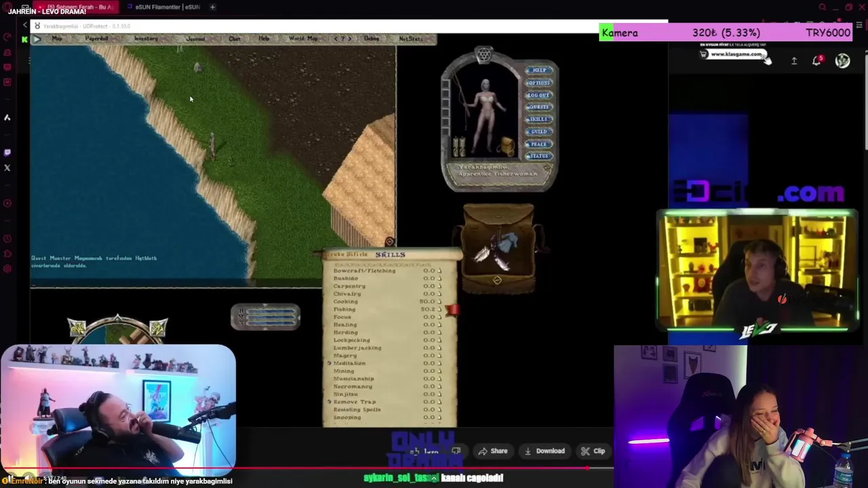Click the Clip button under the video
The width and height of the screenshot is (868, 488).
pos(593,451)
